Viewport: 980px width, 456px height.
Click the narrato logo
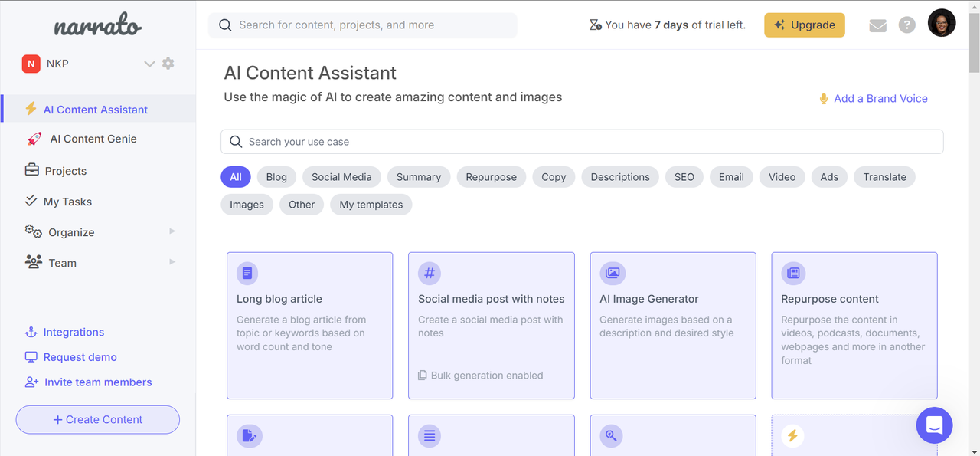pyautogui.click(x=97, y=25)
